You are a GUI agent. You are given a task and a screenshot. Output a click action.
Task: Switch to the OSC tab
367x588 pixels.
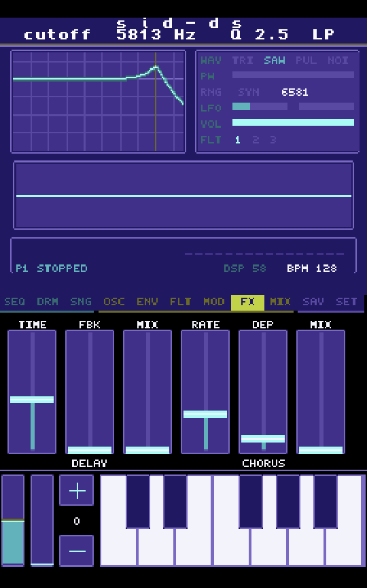coord(114,302)
